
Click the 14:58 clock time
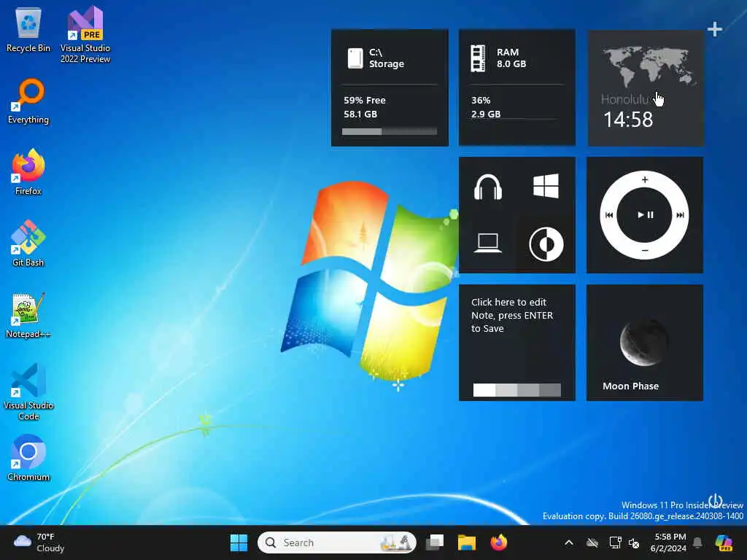point(628,120)
